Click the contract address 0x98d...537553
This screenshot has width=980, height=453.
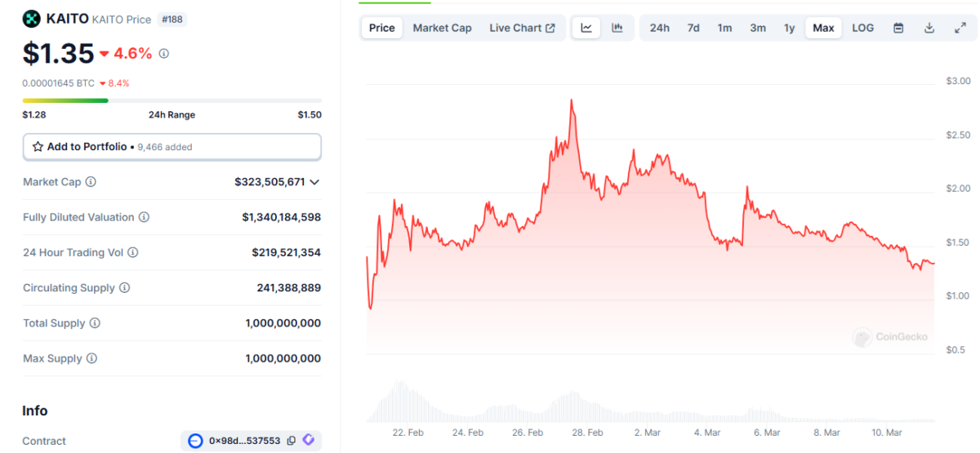coord(244,441)
